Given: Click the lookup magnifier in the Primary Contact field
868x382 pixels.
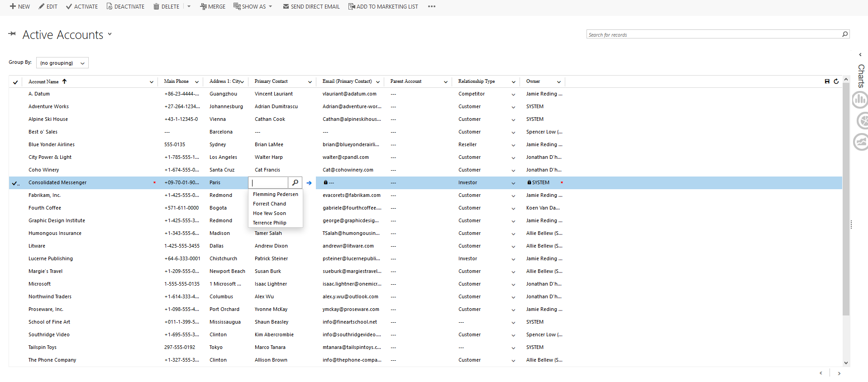Looking at the screenshot, I should click(x=295, y=183).
